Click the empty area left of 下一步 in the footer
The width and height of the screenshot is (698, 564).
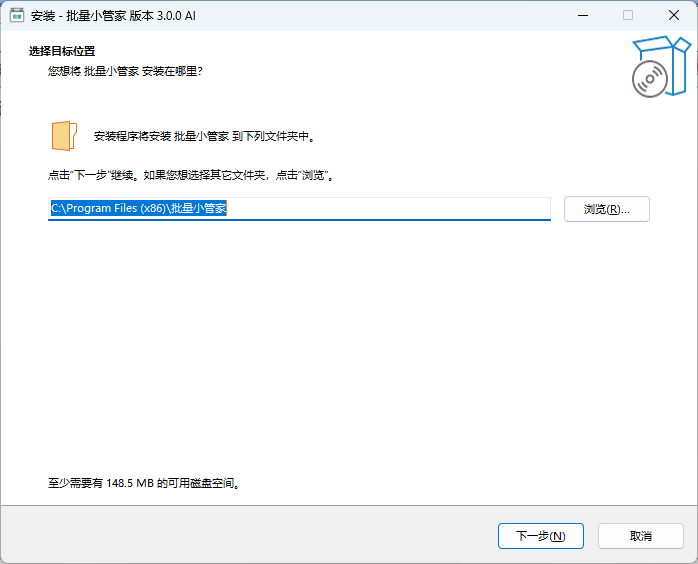click(250, 536)
